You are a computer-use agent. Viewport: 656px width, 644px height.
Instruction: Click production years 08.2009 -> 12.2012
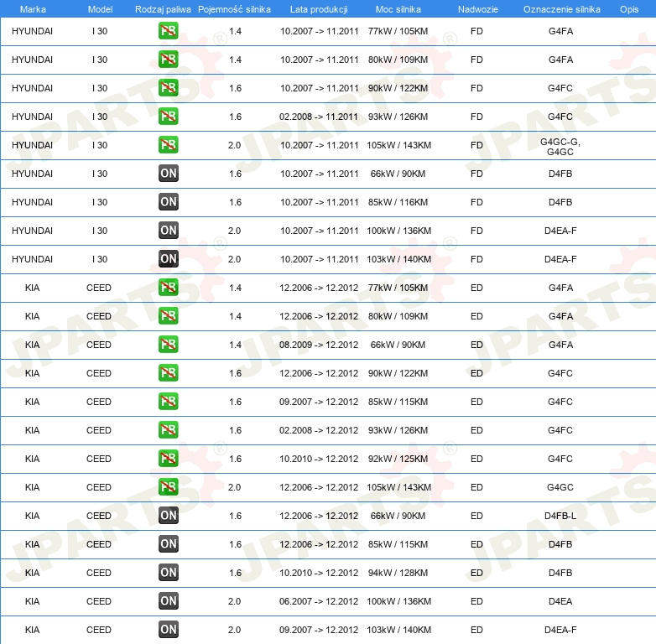coord(319,345)
